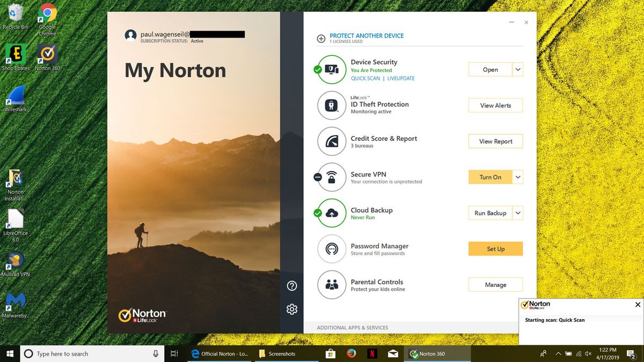
Task: Expand the Cloud Backup Run Backup dropdown arrow
Action: pyautogui.click(x=518, y=213)
